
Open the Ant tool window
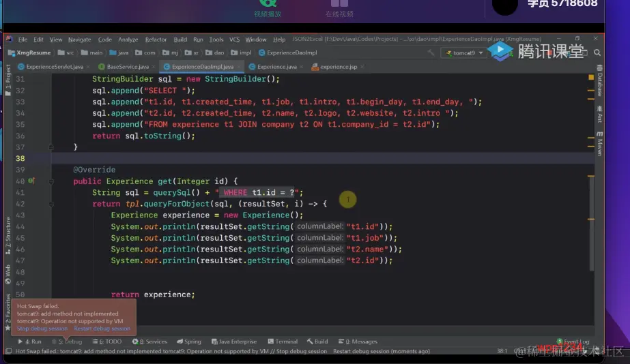pos(599,115)
